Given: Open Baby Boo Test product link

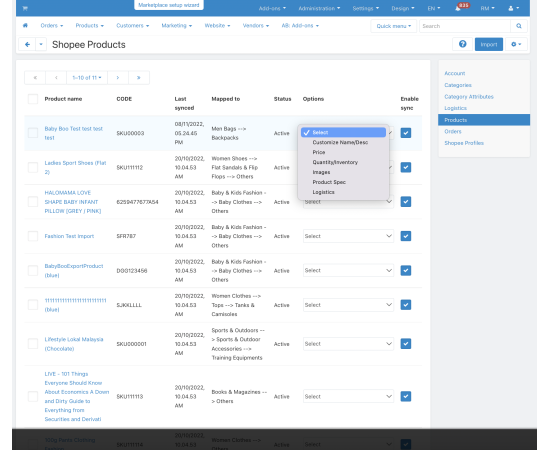Looking at the screenshot, I should coord(74,133).
